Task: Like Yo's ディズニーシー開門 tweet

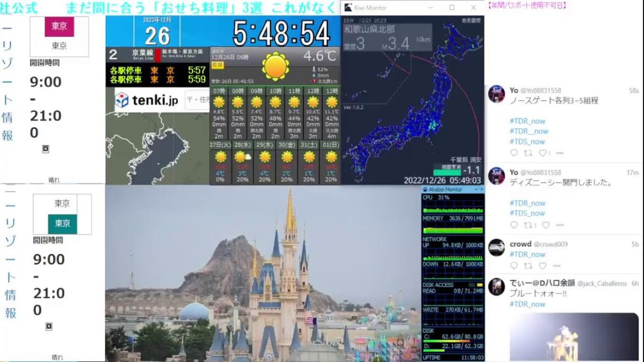Action: click(545, 224)
